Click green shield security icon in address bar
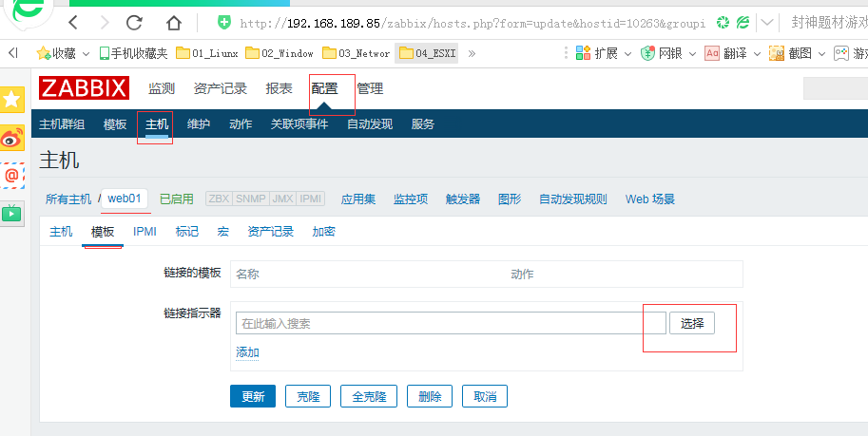Screen dimensions: 868x436 click(x=223, y=22)
